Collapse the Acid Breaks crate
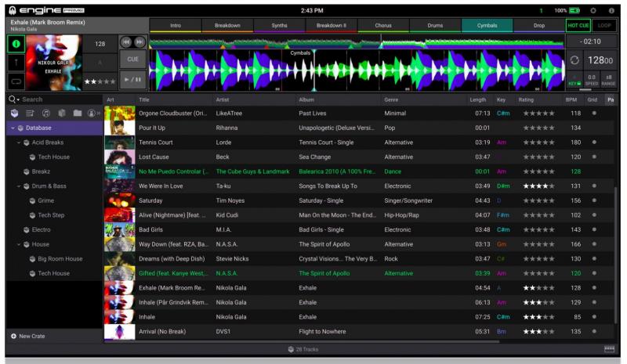Image resolution: width=627 pixels, height=364 pixels. [19, 142]
